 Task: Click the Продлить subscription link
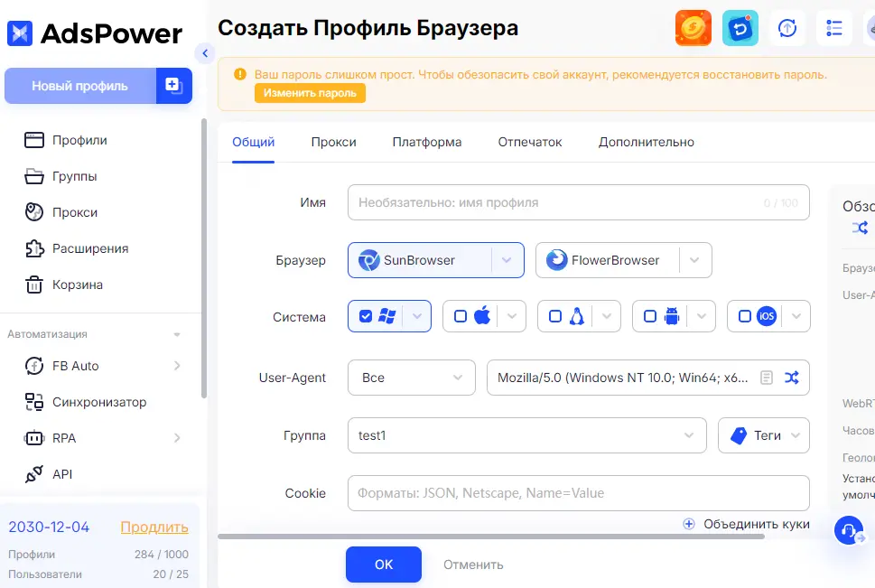[x=154, y=527]
